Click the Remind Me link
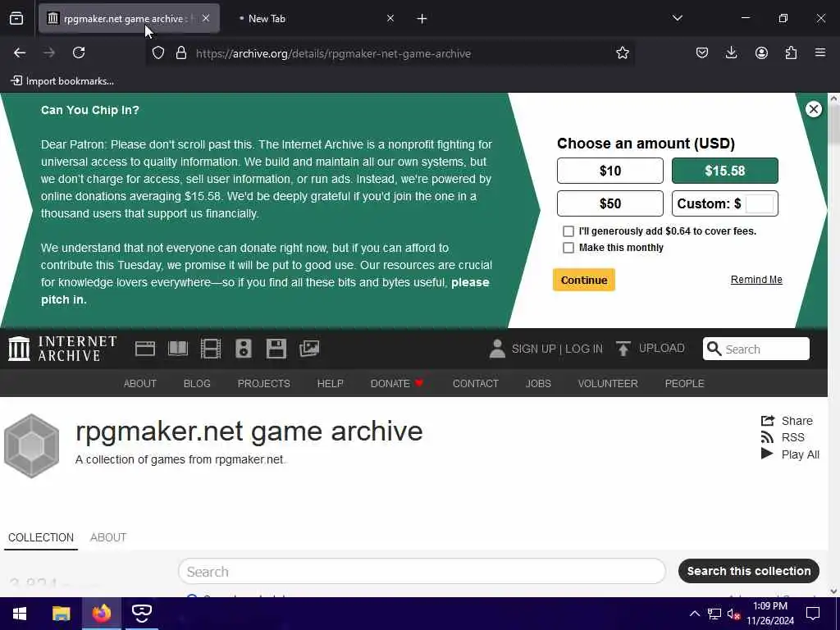Viewport: 840px width, 630px height. click(x=756, y=280)
